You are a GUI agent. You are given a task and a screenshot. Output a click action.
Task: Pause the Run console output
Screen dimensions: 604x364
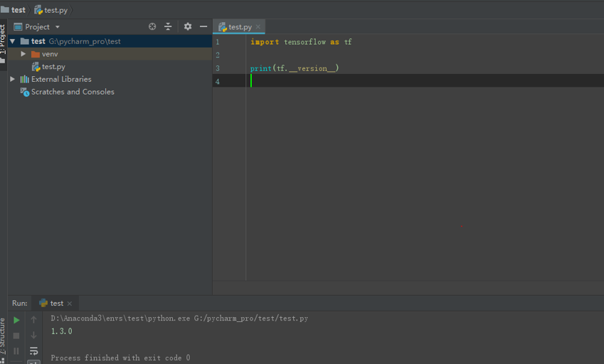pyautogui.click(x=16, y=351)
